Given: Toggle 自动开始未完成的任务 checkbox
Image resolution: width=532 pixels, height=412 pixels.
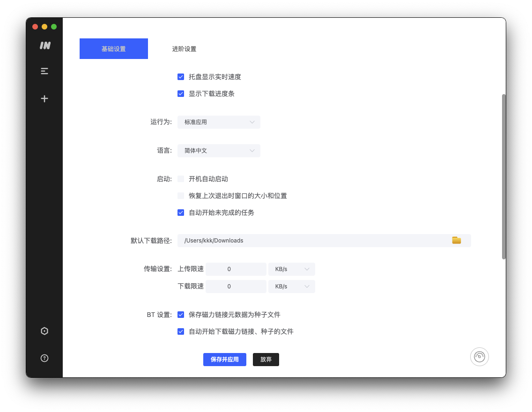Looking at the screenshot, I should [x=181, y=213].
